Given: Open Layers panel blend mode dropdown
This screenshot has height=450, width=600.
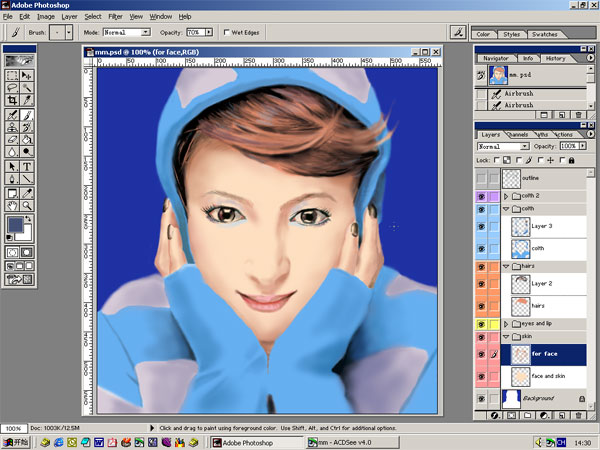Looking at the screenshot, I should pyautogui.click(x=525, y=146).
